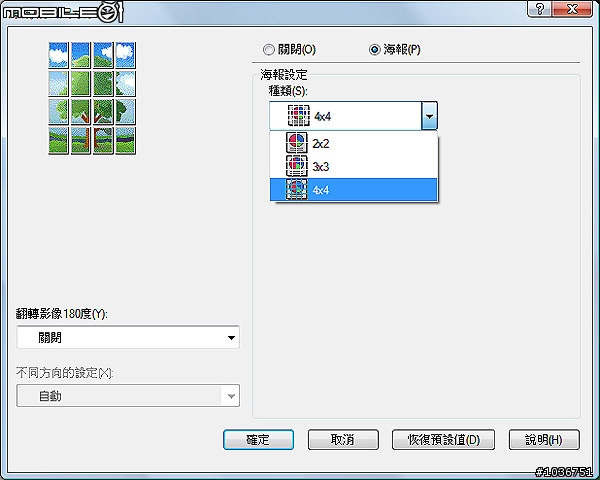Image resolution: width=600 pixels, height=480 pixels.
Task: Click the 4x4 icon in dropdown list
Action: tap(297, 189)
